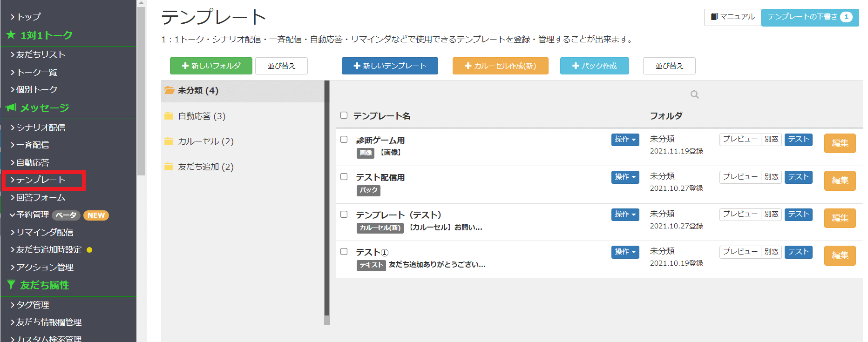Click the パック type badge under テスト配信用
Image resolution: width=868 pixels, height=342 pixels.
point(368,190)
